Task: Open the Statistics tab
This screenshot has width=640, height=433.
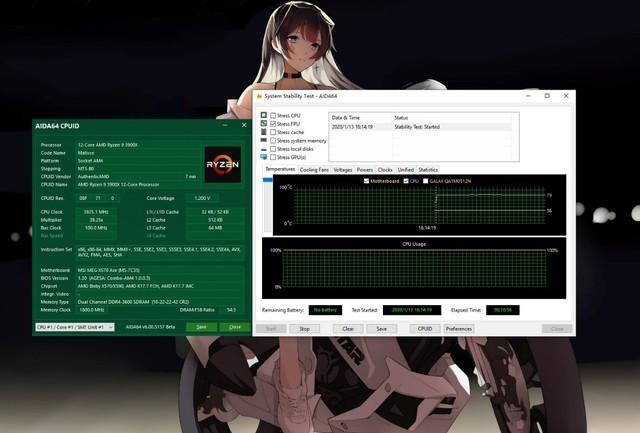Action: click(x=428, y=170)
